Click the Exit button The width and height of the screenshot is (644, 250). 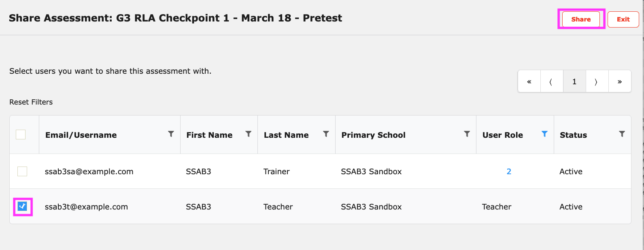(x=623, y=19)
